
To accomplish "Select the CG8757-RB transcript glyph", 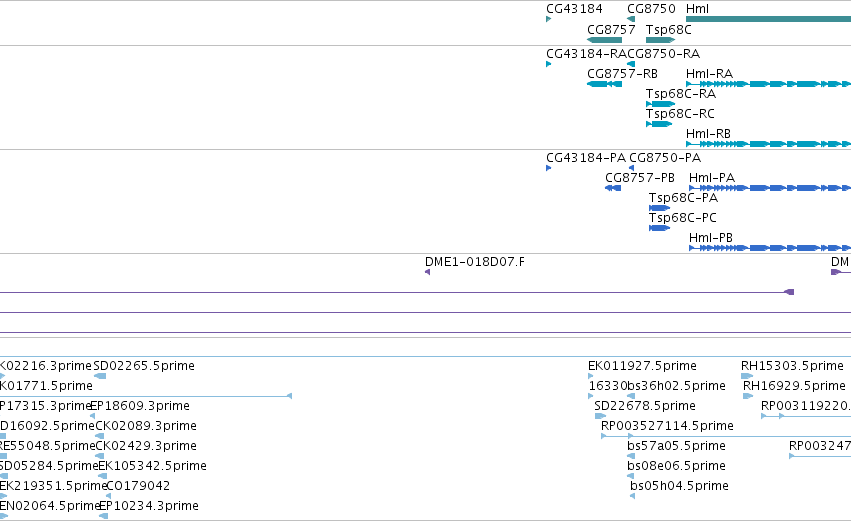I will 605,84.
